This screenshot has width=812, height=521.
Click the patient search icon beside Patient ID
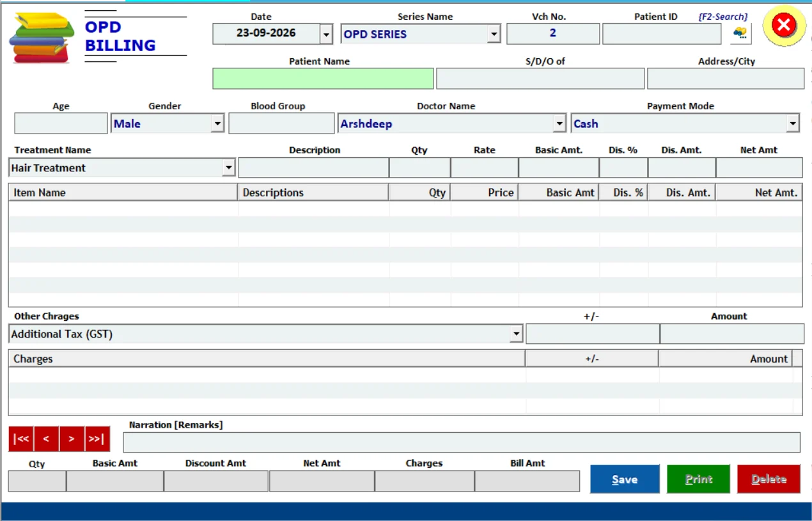tap(740, 33)
